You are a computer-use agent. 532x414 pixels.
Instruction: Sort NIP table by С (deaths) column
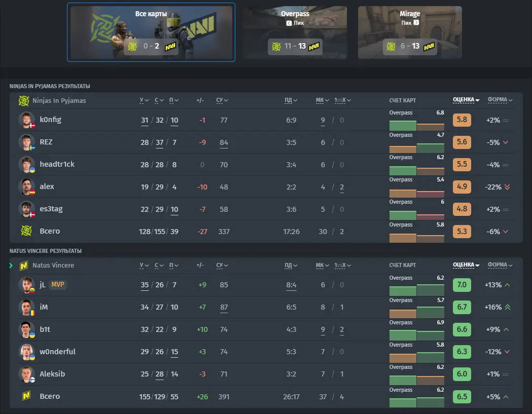[x=159, y=100]
